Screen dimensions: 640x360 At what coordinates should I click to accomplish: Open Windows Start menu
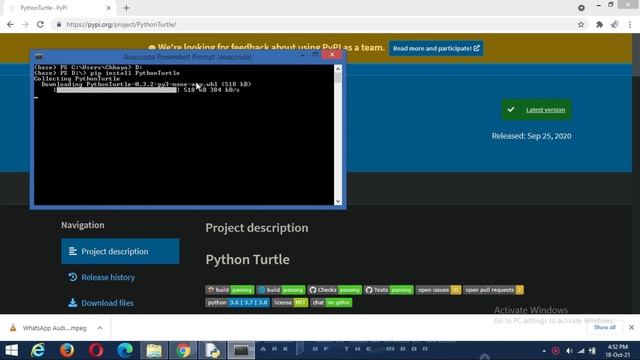click(x=11, y=351)
